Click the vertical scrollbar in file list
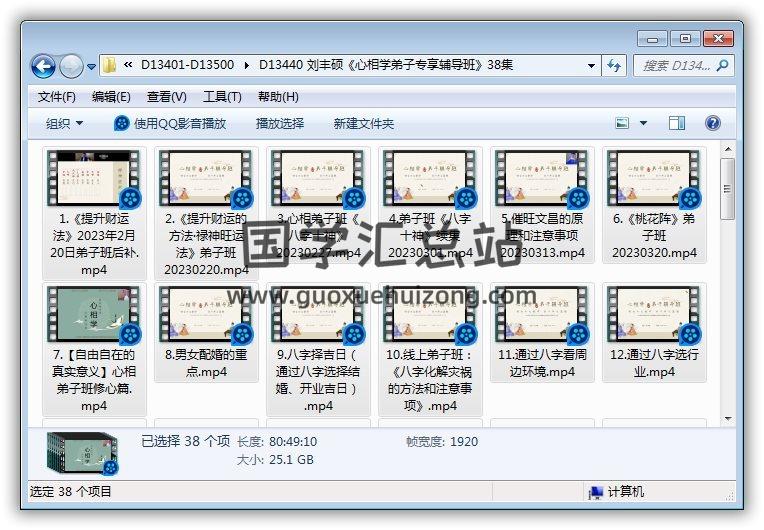The image size is (764, 530). click(728, 190)
